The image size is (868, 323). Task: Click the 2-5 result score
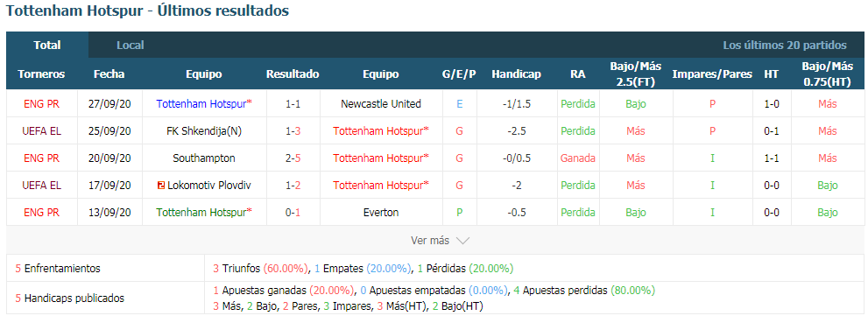click(x=293, y=158)
